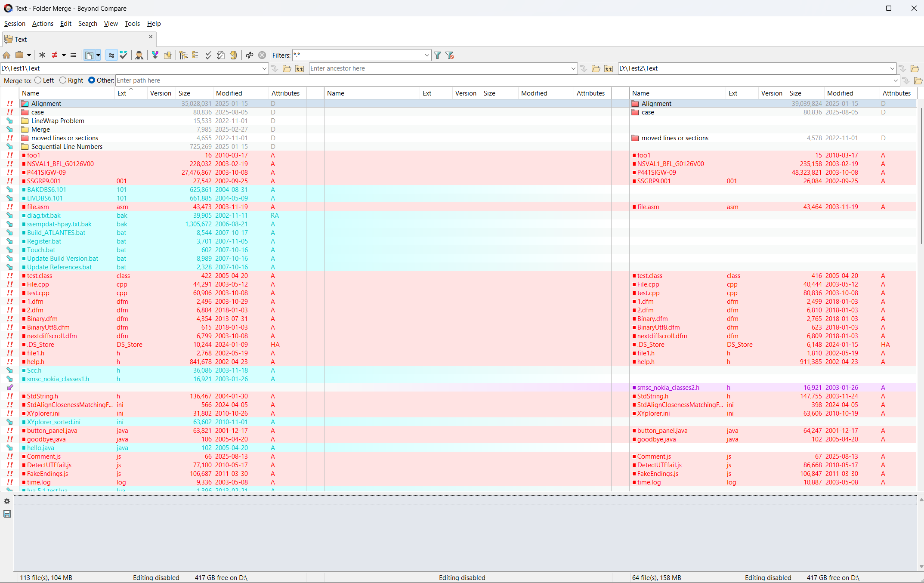Screen dimensions: 924x583
Task: Open the Sessions dropdown arrow
Action: pyautogui.click(x=29, y=55)
